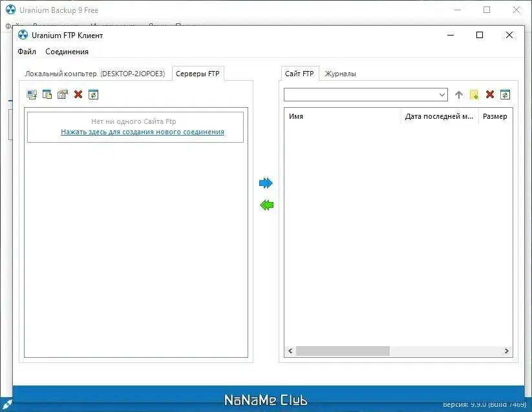
Task: Click the scrollbar's left arrow
Action: pos(290,351)
